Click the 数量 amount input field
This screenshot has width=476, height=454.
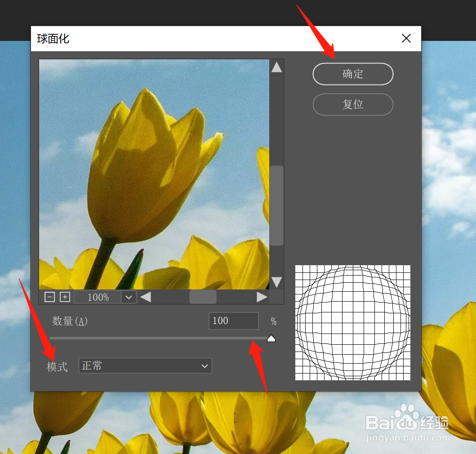pos(233,320)
